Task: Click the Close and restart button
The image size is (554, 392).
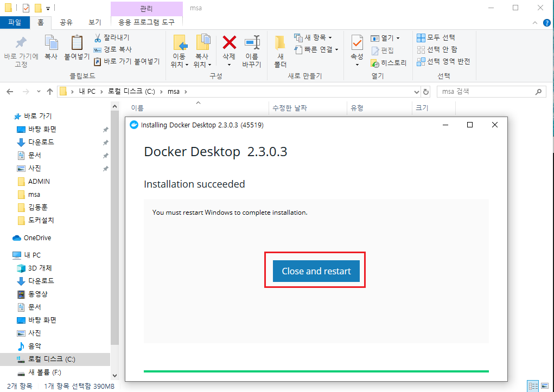Action: [316, 271]
